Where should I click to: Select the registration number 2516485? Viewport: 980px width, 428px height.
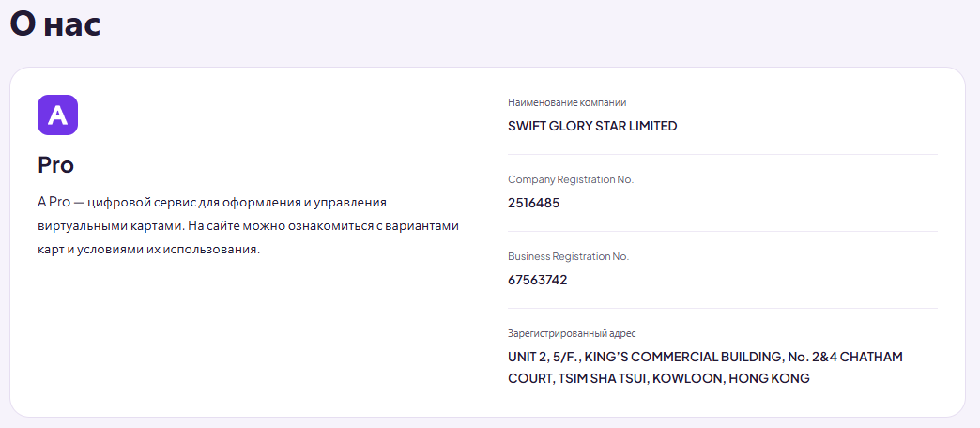(x=534, y=203)
